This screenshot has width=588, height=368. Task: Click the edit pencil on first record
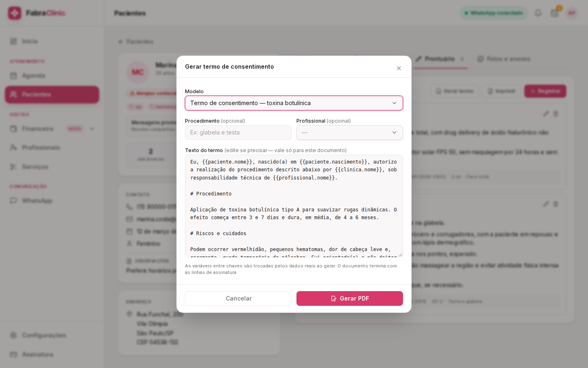(x=546, y=114)
